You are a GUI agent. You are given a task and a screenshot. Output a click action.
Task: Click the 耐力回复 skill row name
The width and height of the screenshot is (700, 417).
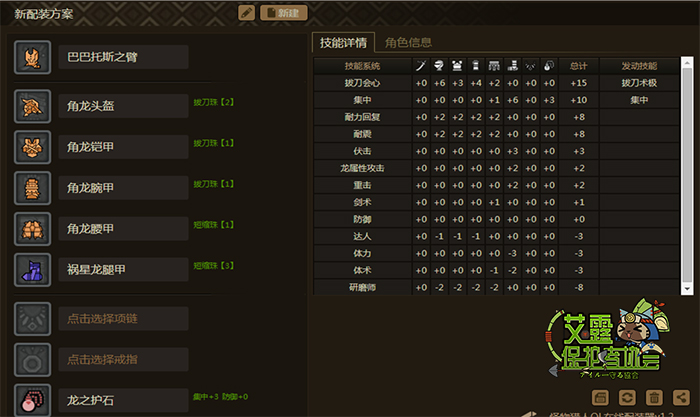coord(362,117)
